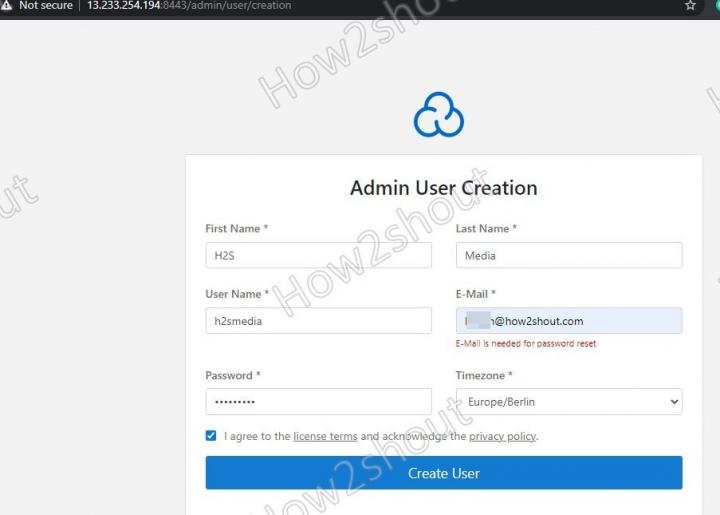The image size is (720, 515).
Task: Open the privacy policy link
Action: [x=502, y=437]
